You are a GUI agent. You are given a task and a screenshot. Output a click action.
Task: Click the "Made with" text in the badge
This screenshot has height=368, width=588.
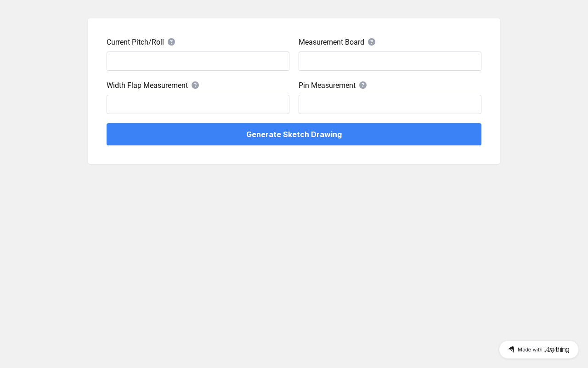pyautogui.click(x=530, y=350)
